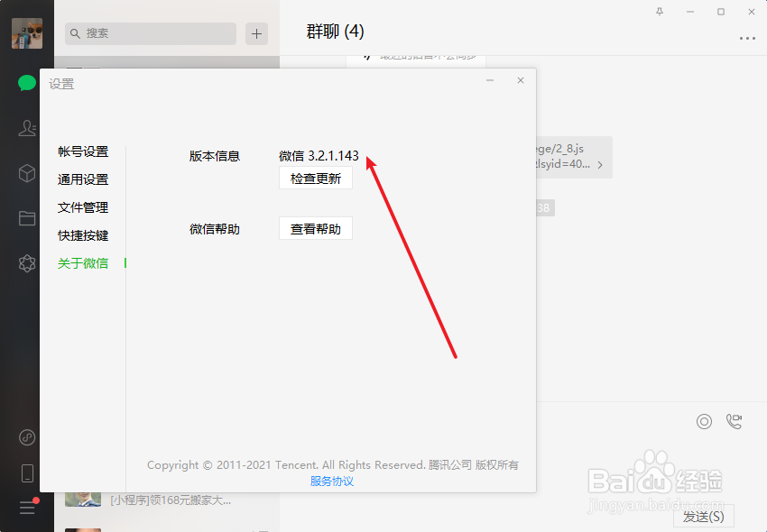Open the Contacts icon in sidebar

pyautogui.click(x=27, y=128)
